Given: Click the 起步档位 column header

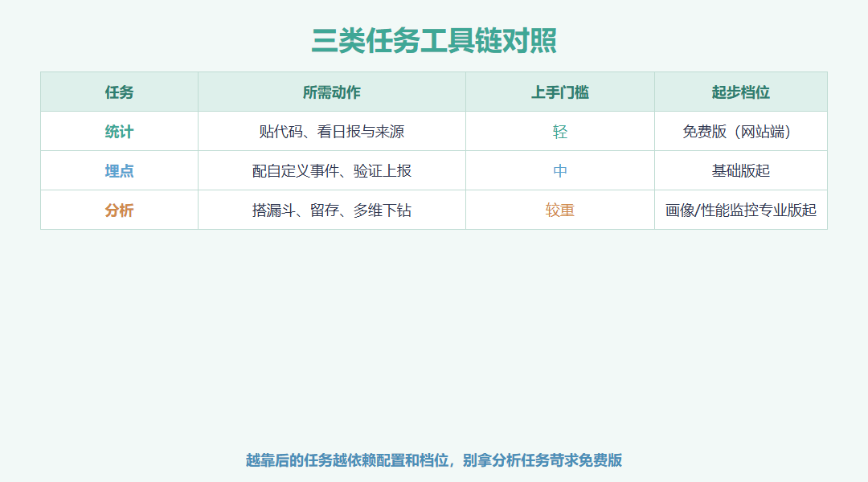Looking at the screenshot, I should 741,92.
